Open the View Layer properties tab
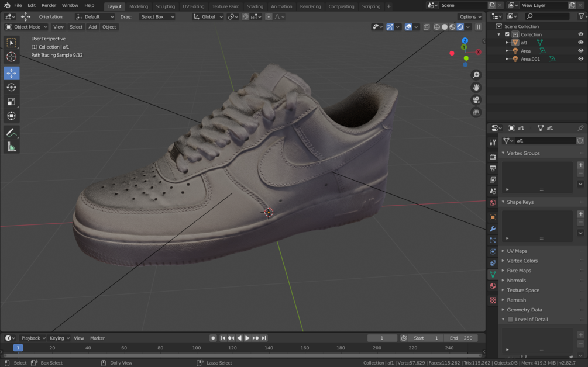The width and height of the screenshot is (588, 367). tap(493, 180)
